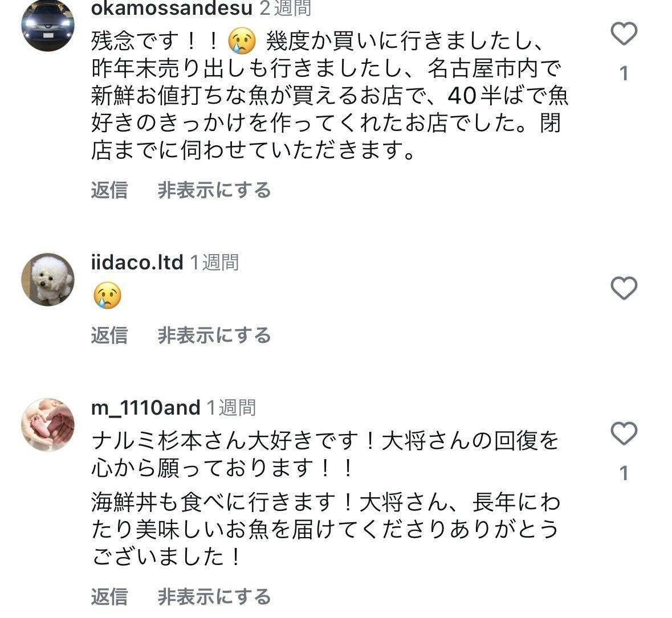This screenshot has width=672, height=618.
Task: Select 非表示にする below m_1110and's comment
Action: pos(214,597)
